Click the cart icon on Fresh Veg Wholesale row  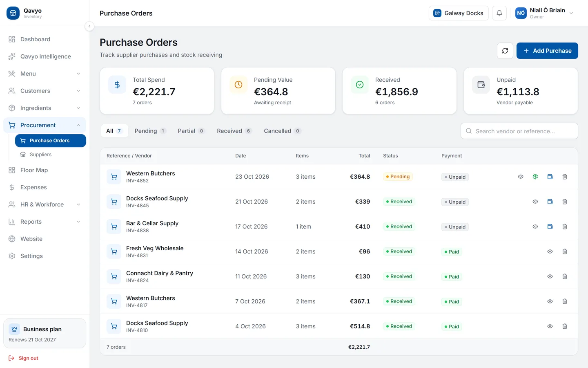[x=114, y=251]
